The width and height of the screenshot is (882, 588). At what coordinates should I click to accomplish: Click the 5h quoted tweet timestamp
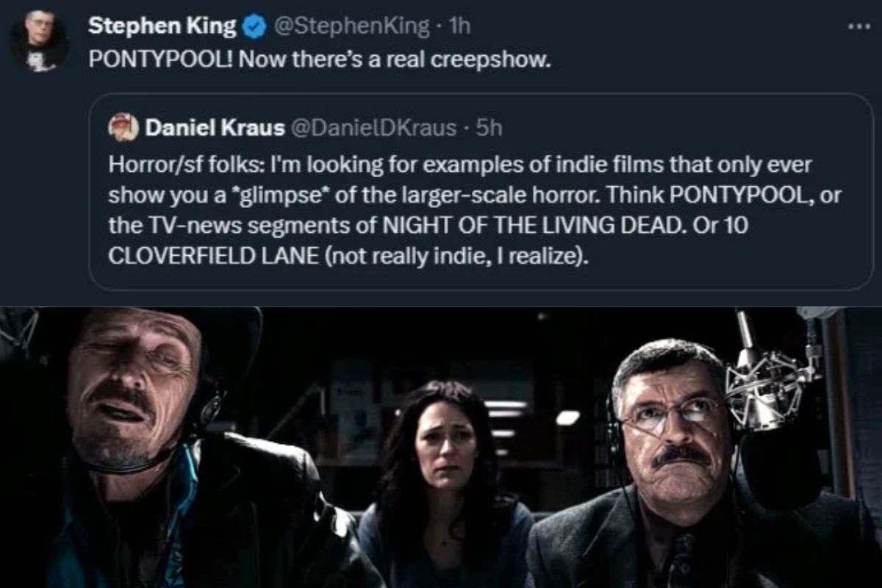[489, 129]
